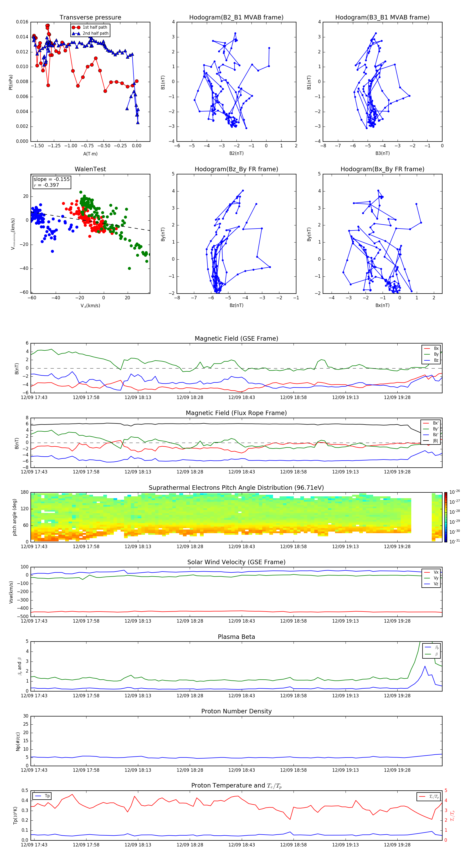Select the Bx' legend entry in Flux Rope Frame

[431, 423]
